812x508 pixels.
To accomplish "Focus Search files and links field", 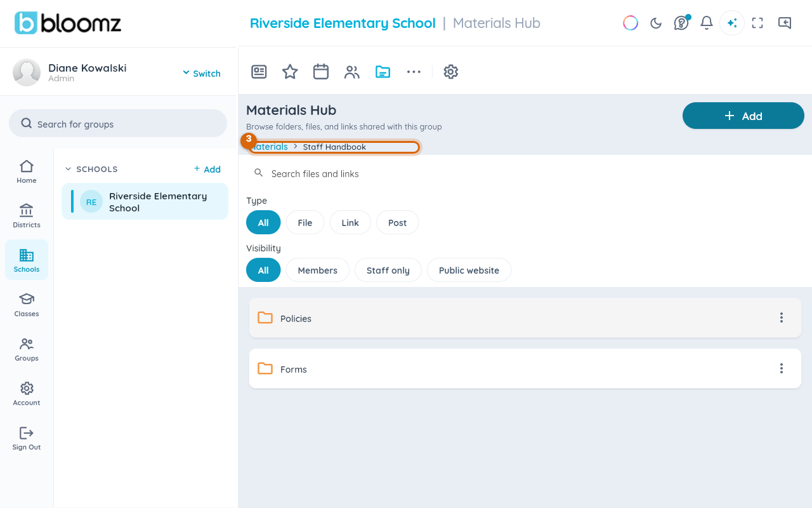I will (x=525, y=173).
